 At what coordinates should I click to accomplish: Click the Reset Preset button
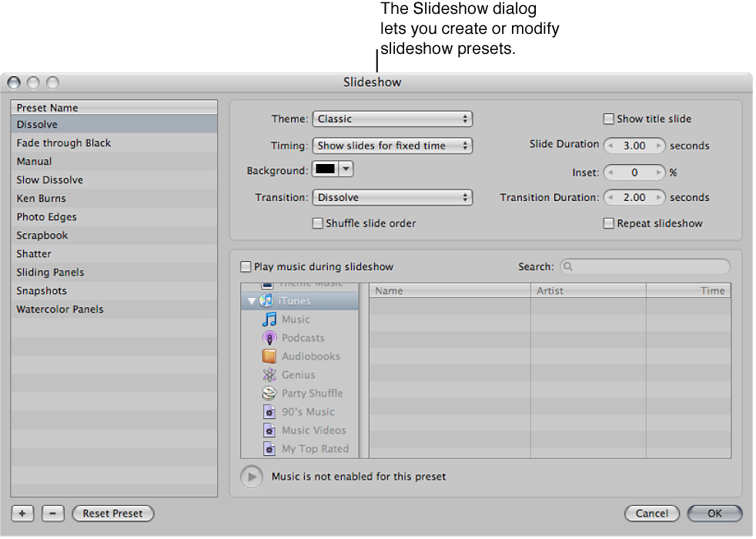pos(112,514)
